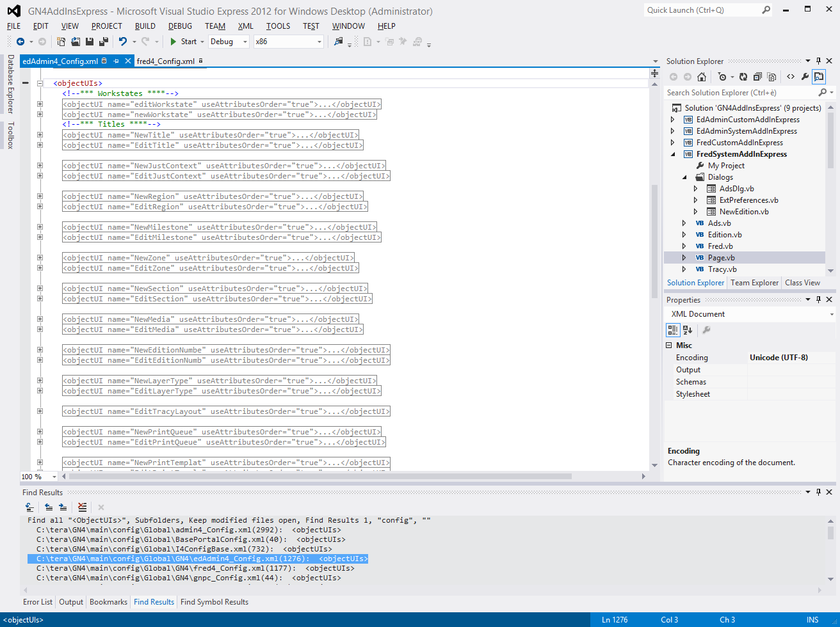Click the Find Results vertical scrollbar thumb
840x627 pixels.
[830, 532]
